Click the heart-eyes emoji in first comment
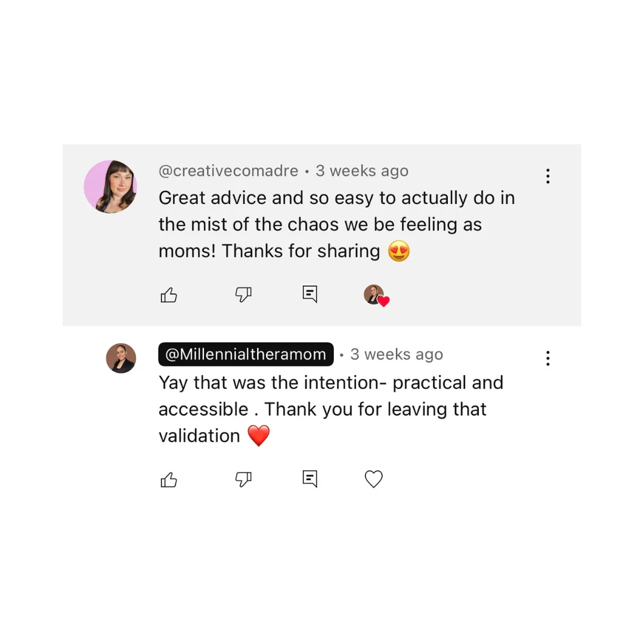This screenshot has height=644, width=644. click(x=399, y=252)
